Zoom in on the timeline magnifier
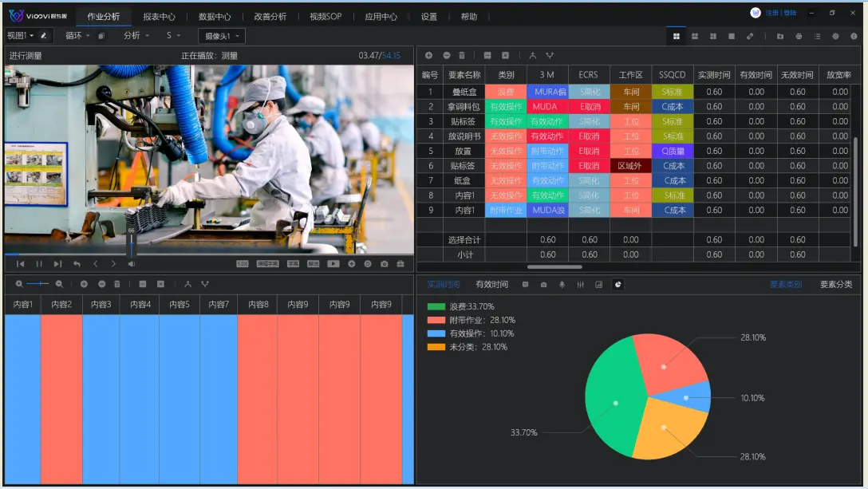The width and height of the screenshot is (868, 489). (19, 284)
